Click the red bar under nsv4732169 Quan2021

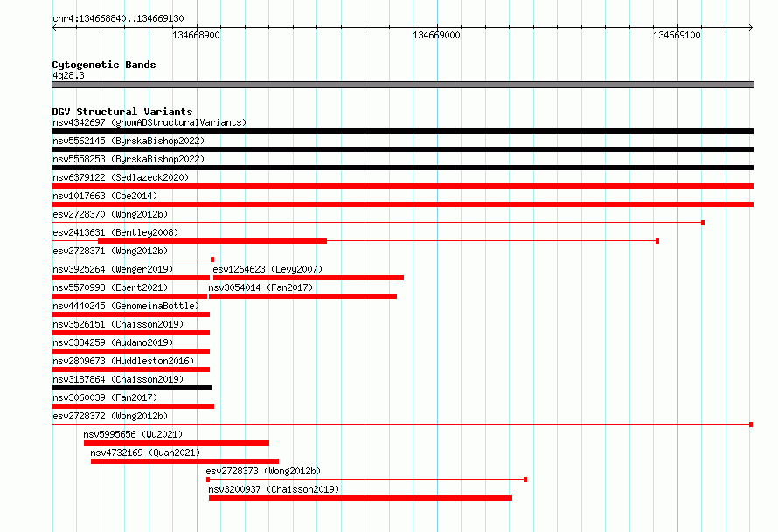pos(184,461)
